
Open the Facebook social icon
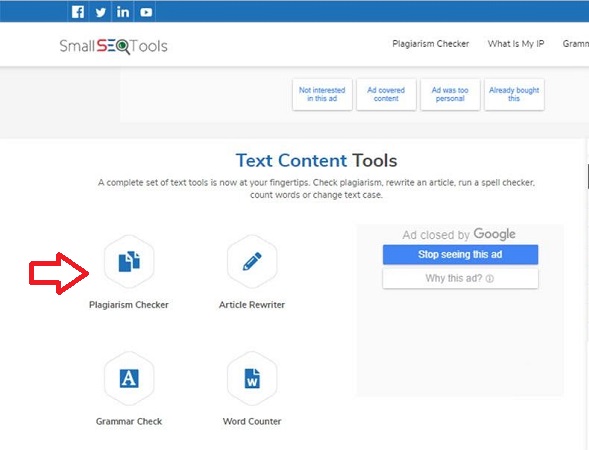pos(78,12)
